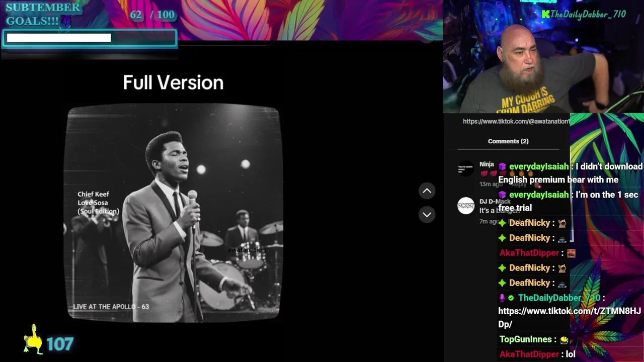Viewport: 644px width, 362px height.
Task: Click 'Chief Keef Love Sosa' caption text
Action: pos(98,203)
